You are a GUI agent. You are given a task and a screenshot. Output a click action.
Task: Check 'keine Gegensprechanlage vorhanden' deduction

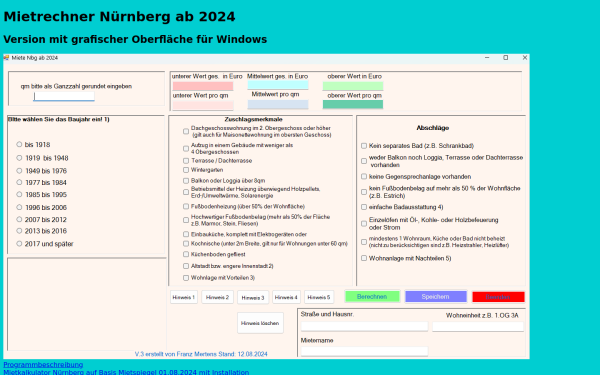pos(364,176)
